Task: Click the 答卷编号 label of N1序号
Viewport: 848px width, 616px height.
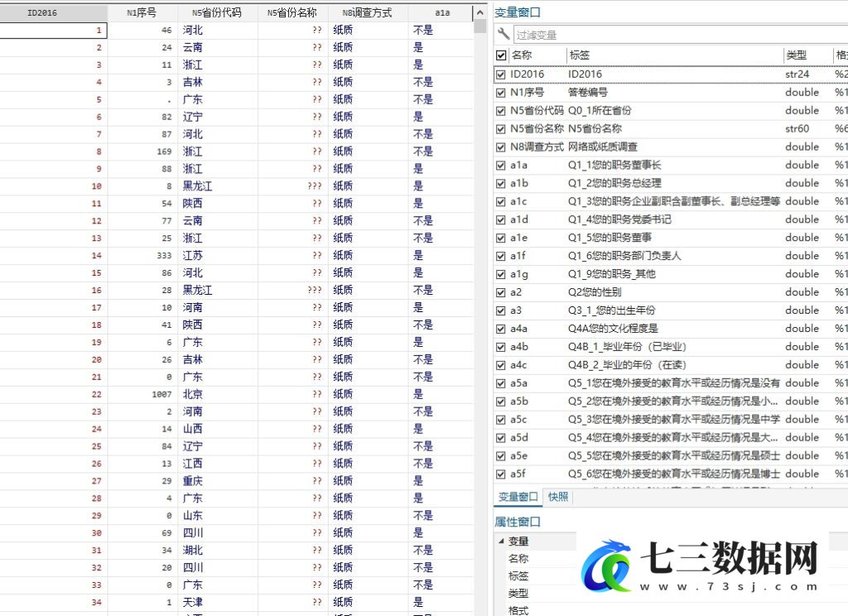Action: 587,93
